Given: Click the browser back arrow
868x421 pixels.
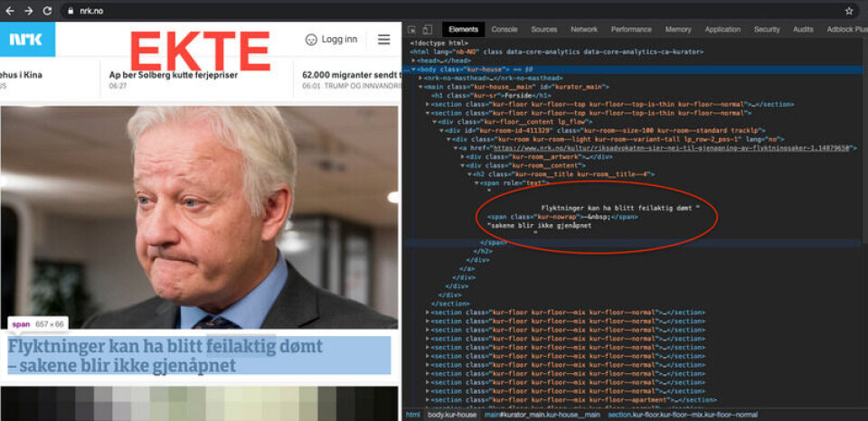Looking at the screenshot, I should click(10, 10).
